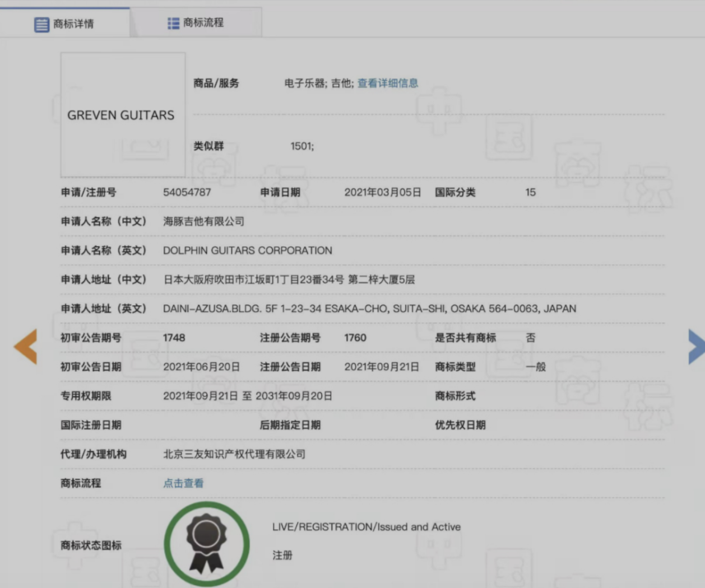Click the 注册公告日期 field label
The height and width of the screenshot is (588, 705).
point(290,367)
